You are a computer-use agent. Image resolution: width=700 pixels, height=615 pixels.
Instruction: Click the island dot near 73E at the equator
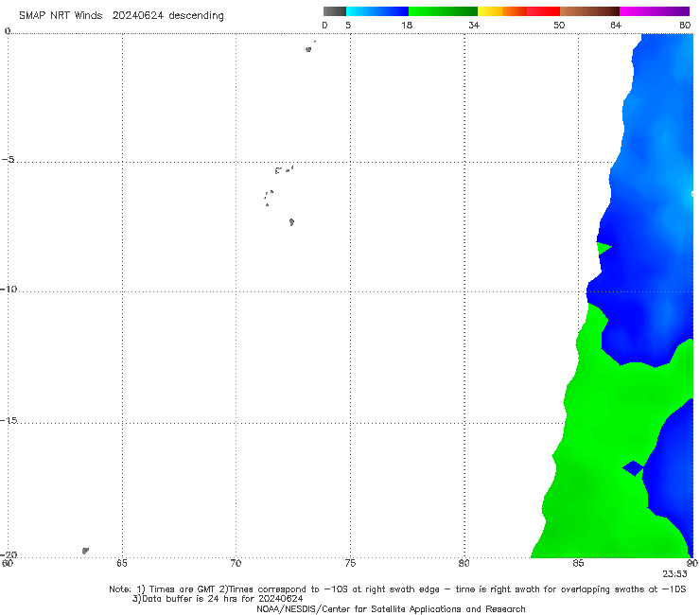[x=308, y=49]
